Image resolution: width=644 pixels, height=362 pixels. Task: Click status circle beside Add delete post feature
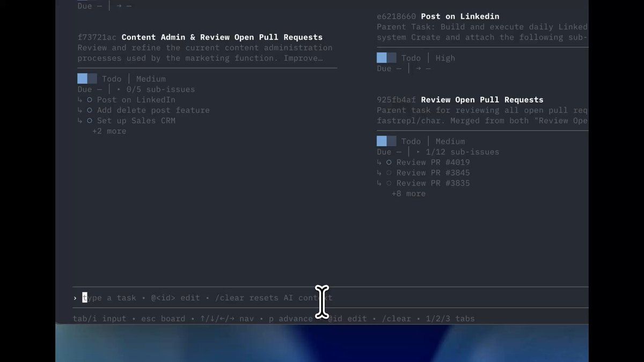click(x=90, y=110)
